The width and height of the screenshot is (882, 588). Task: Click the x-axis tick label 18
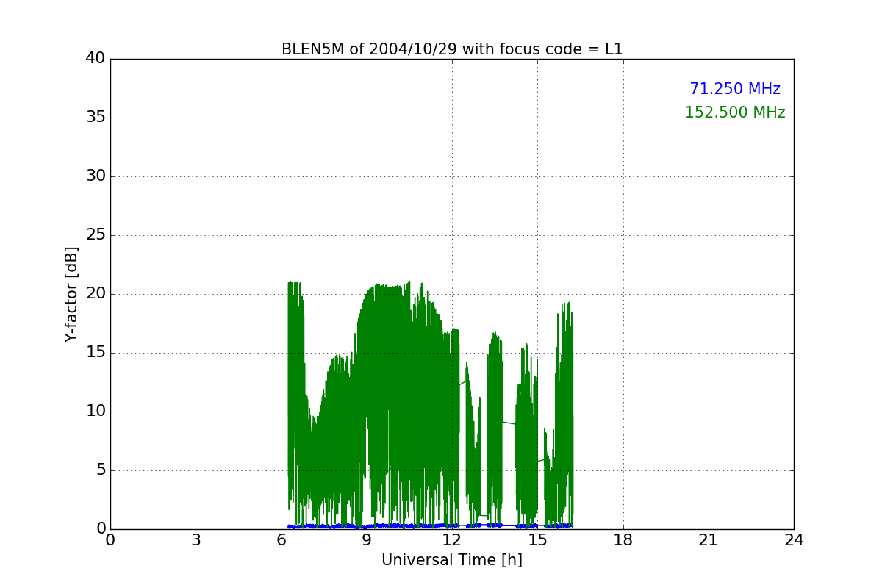(x=623, y=540)
